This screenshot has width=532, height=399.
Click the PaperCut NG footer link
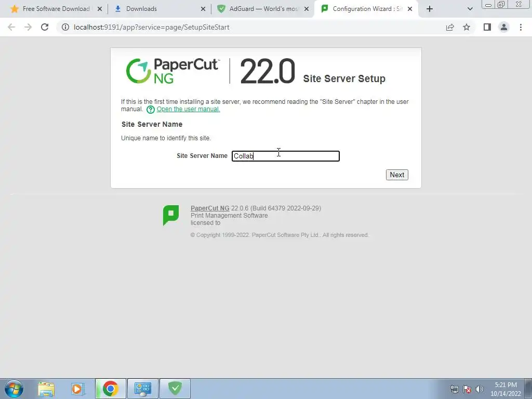[210, 208]
